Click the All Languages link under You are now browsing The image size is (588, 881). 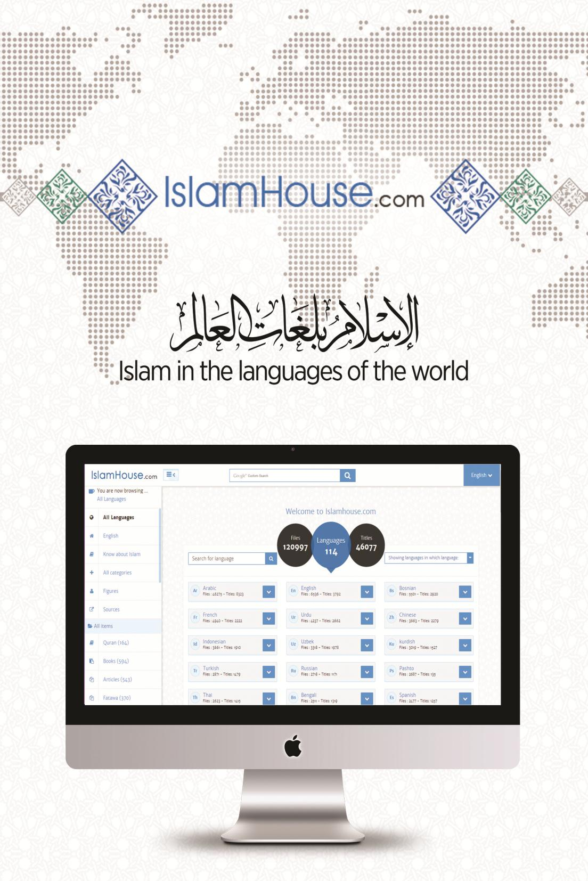[x=111, y=499]
